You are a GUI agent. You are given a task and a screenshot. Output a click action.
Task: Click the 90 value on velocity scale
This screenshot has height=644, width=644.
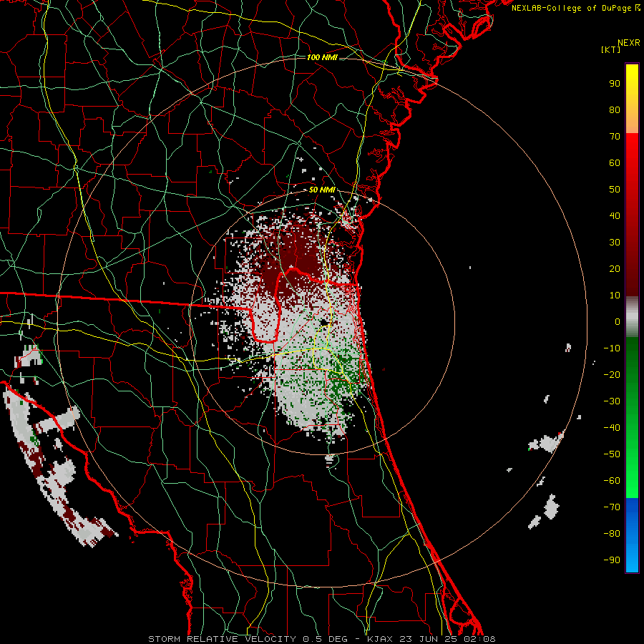coord(615,84)
